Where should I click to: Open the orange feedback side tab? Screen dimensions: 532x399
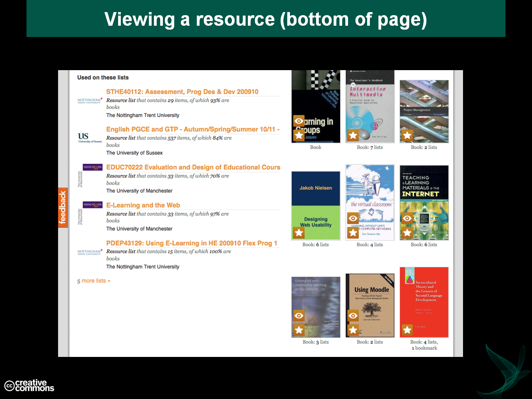[63, 207]
